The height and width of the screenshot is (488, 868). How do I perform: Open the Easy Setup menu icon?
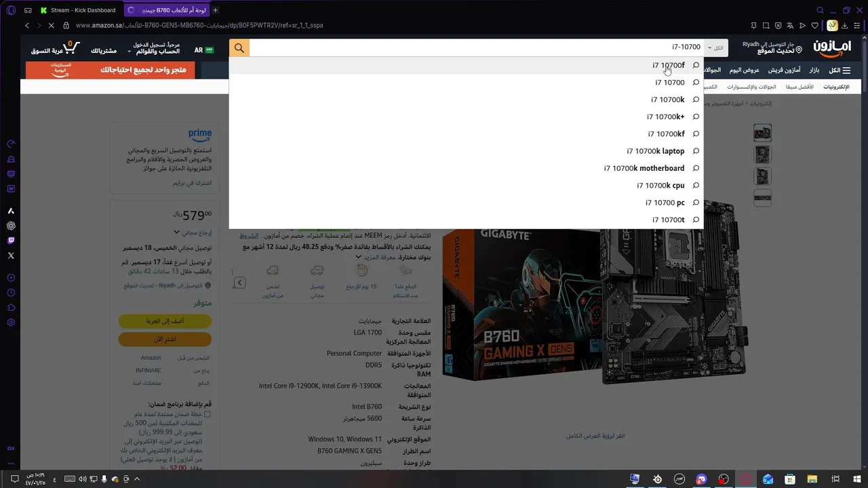(859, 26)
